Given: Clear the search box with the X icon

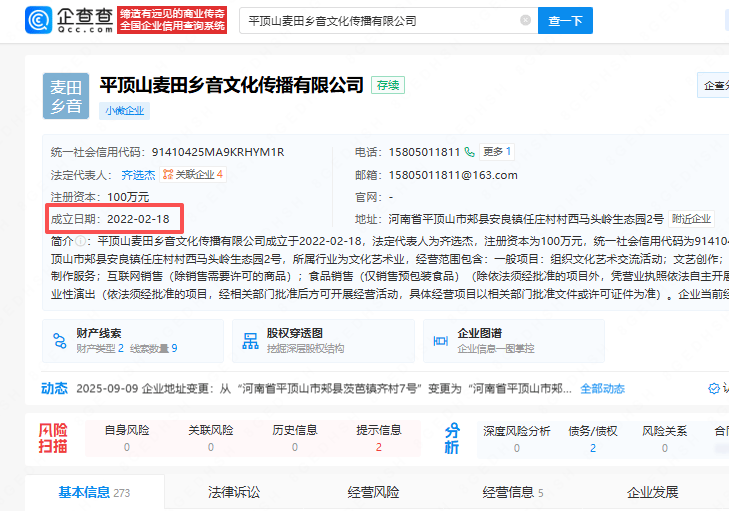Looking at the screenshot, I should click(526, 20).
